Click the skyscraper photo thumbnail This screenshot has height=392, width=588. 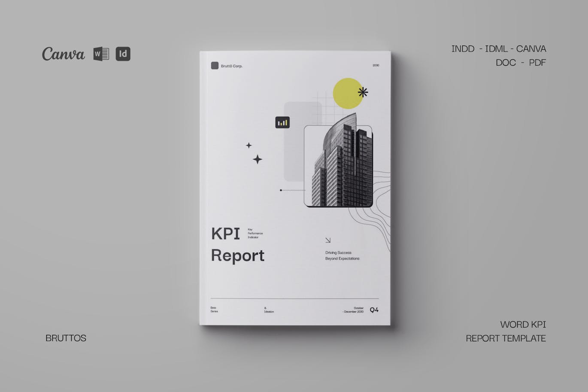[x=338, y=166]
